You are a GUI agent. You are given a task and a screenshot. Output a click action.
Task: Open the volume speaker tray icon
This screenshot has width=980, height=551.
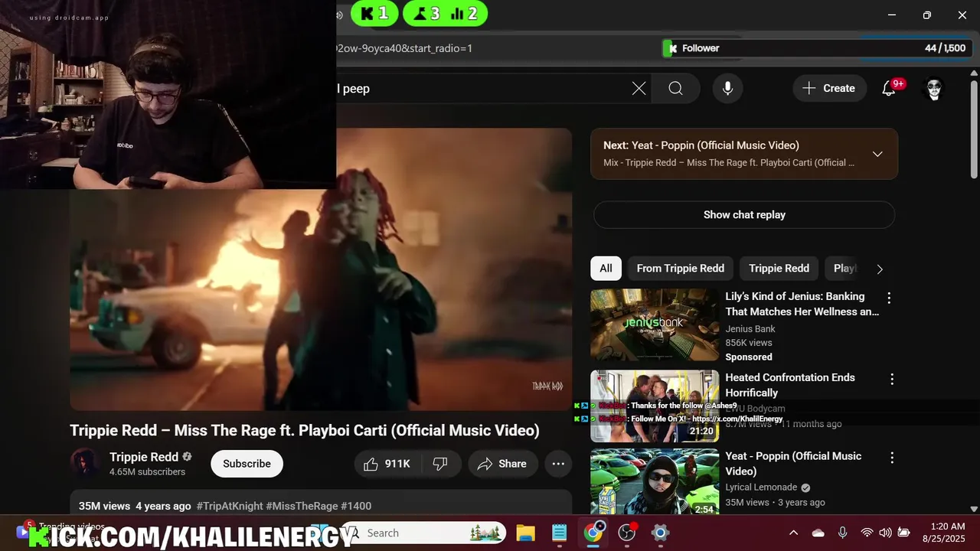(885, 533)
